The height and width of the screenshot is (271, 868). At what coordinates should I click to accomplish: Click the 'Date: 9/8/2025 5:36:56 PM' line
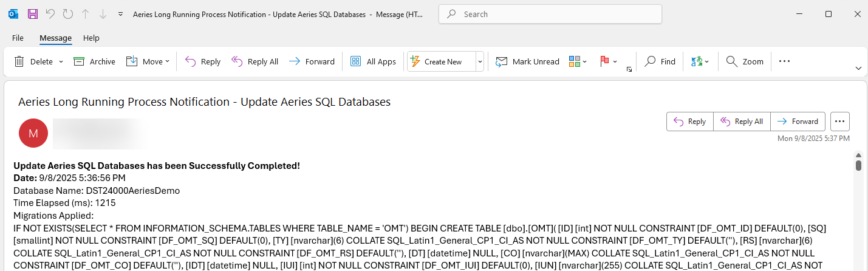coord(69,178)
